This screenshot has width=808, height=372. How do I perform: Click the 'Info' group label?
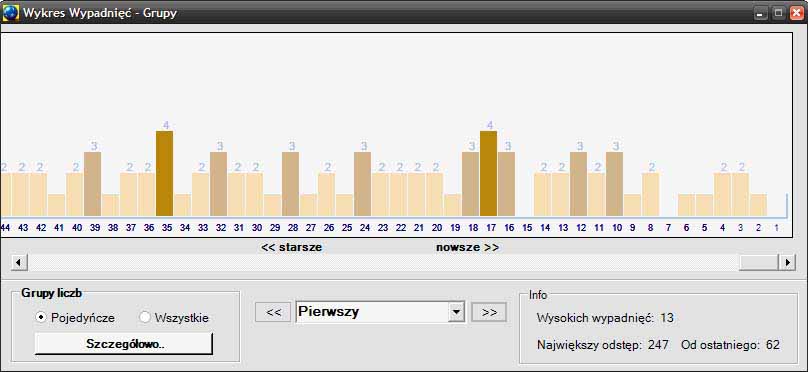pyautogui.click(x=538, y=295)
